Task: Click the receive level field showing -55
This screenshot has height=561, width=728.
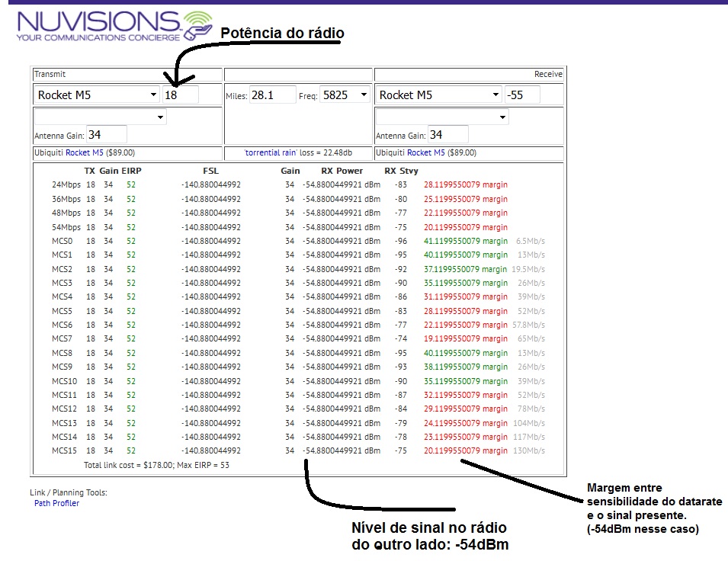Action: (x=522, y=95)
